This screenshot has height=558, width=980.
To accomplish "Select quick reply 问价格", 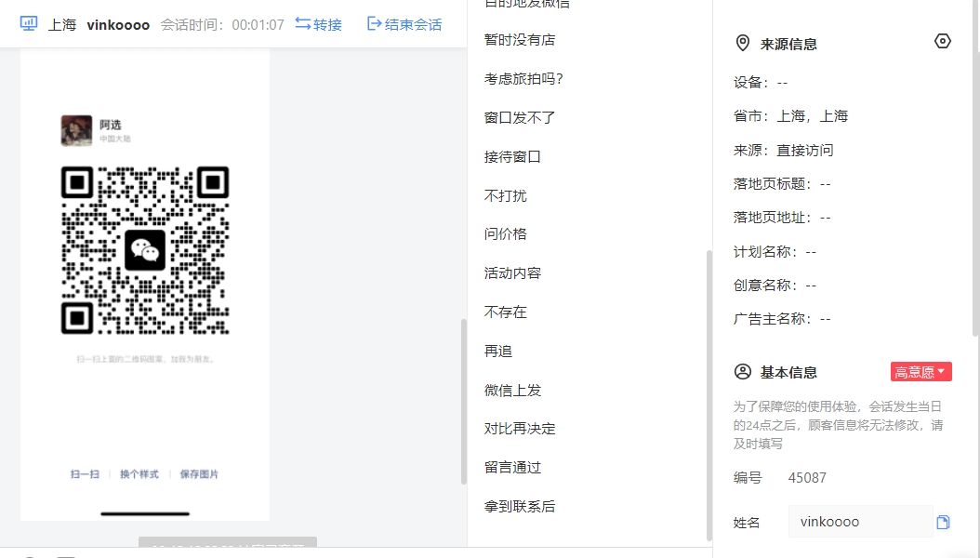I will [506, 234].
